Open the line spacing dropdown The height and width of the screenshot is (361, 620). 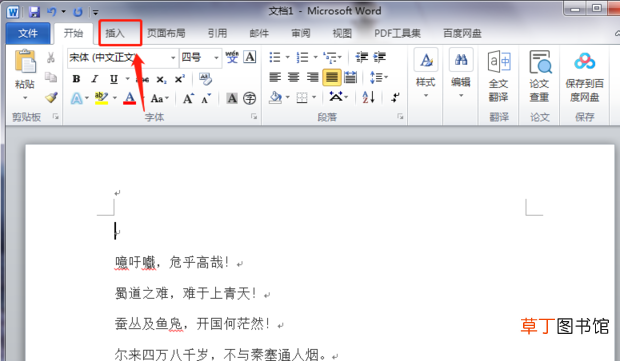[x=379, y=77]
